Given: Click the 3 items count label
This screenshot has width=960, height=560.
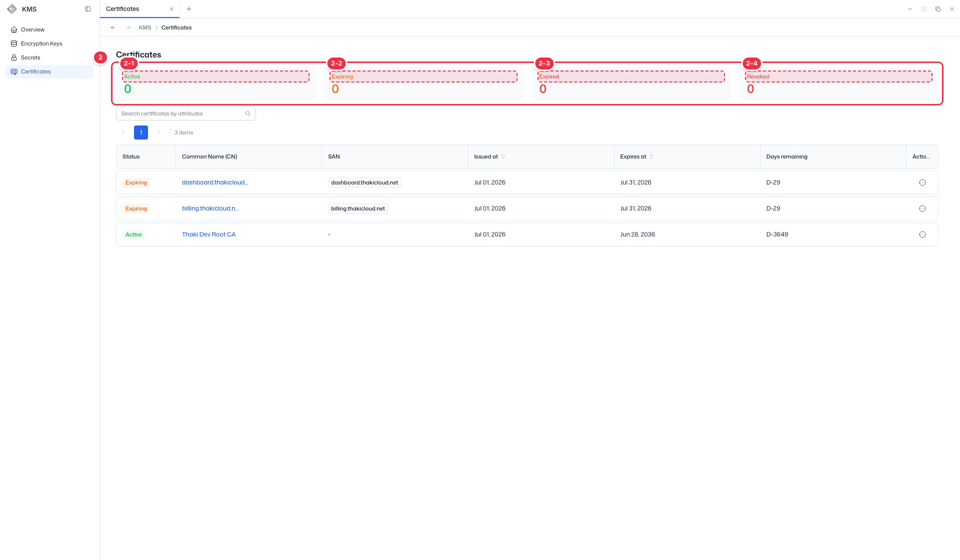Looking at the screenshot, I should coord(183,132).
